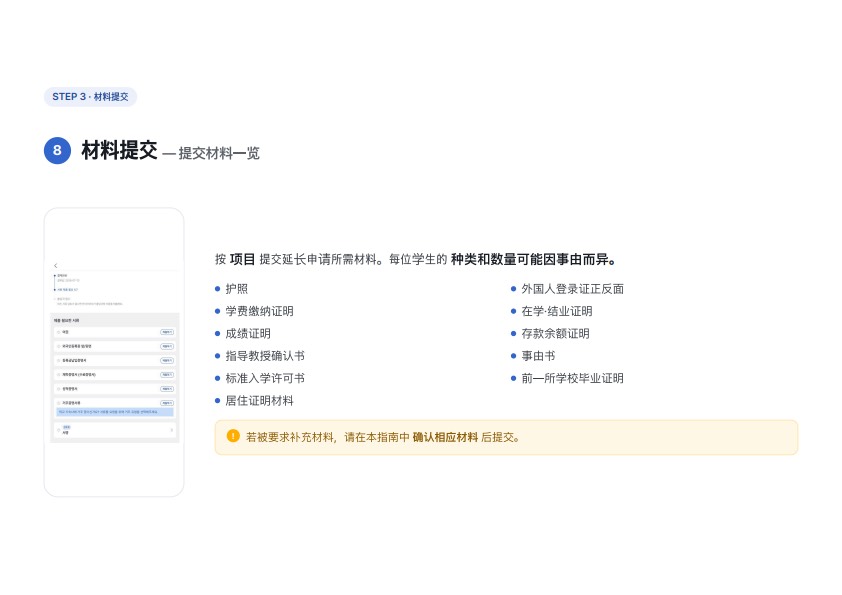This screenshot has width=842, height=595.
Task: Click the subtitle '提交材料一览'
Action: tap(219, 153)
